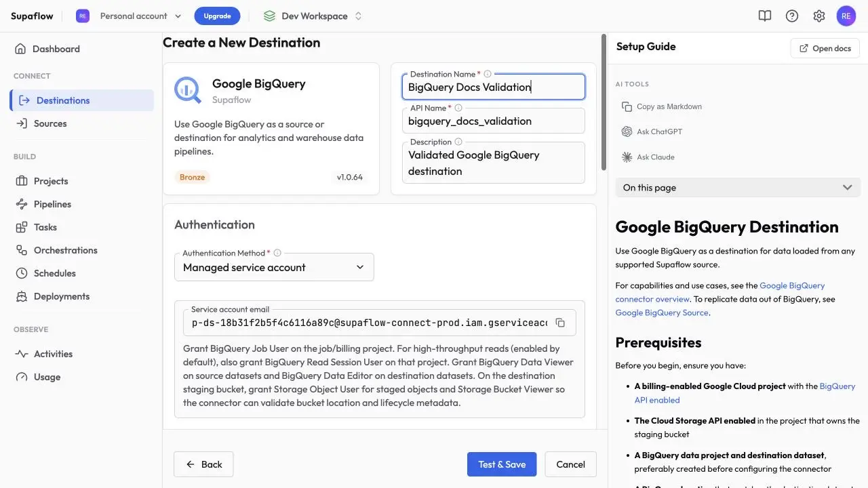The image size is (868, 488).
Task: Open the documentation book icon in header
Action: click(x=765, y=16)
